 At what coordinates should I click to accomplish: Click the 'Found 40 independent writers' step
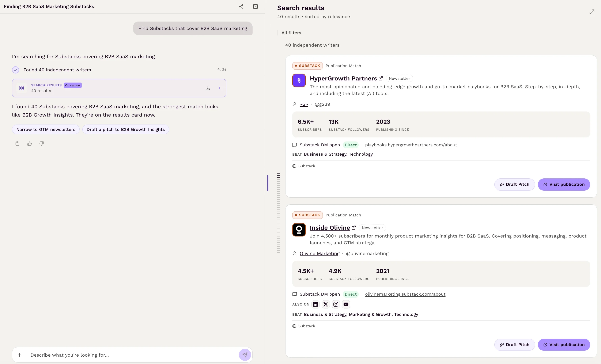pyautogui.click(x=57, y=70)
